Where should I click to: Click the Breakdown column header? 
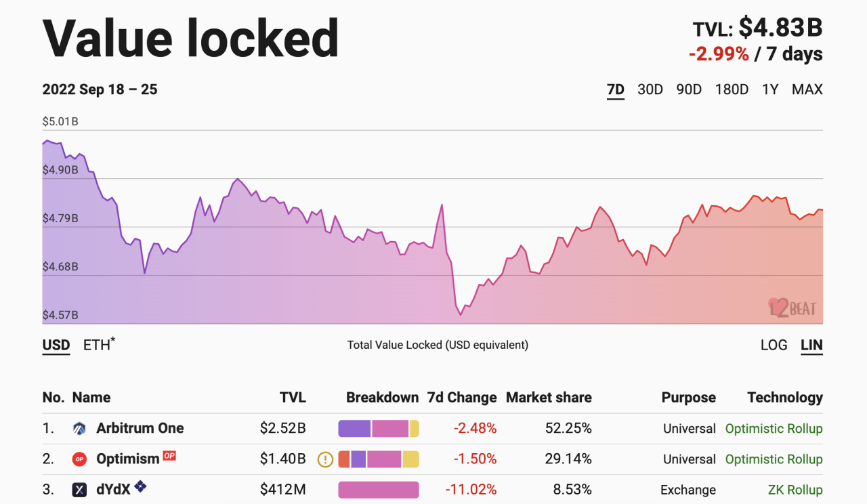(x=382, y=398)
